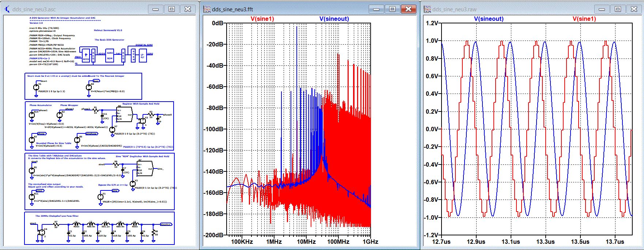644x250 pixels.
Task: Click the blue V(sineout) label in the waveform plot
Action: [489, 19]
